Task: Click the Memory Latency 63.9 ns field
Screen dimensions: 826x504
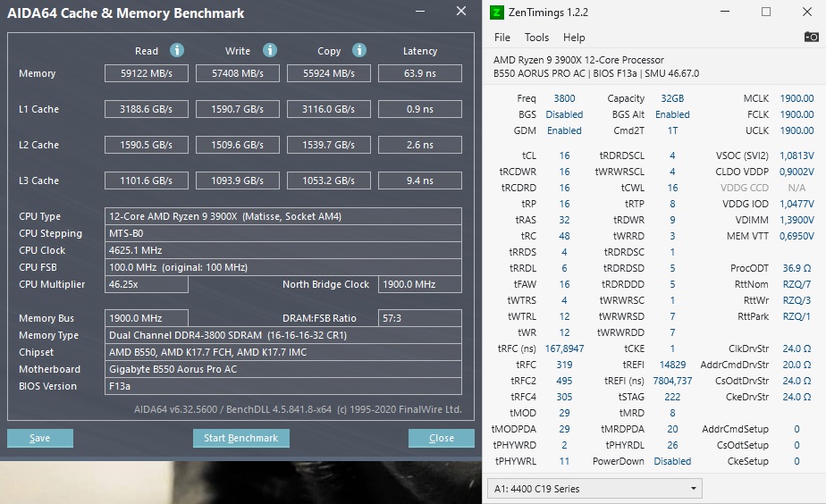Action: click(x=420, y=73)
